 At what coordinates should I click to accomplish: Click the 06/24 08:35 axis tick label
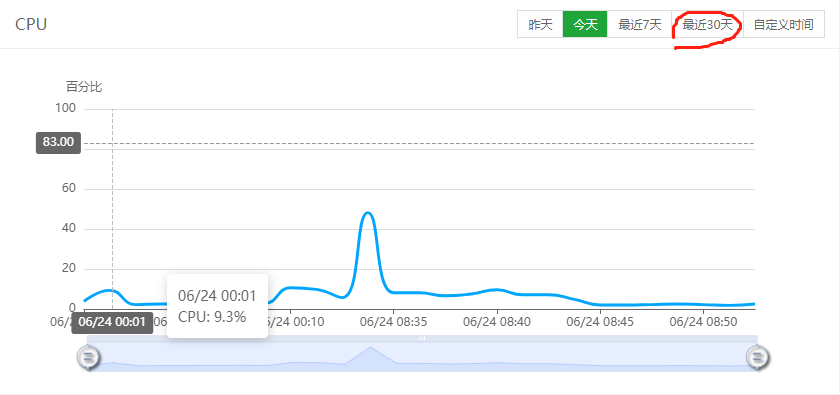point(393,322)
